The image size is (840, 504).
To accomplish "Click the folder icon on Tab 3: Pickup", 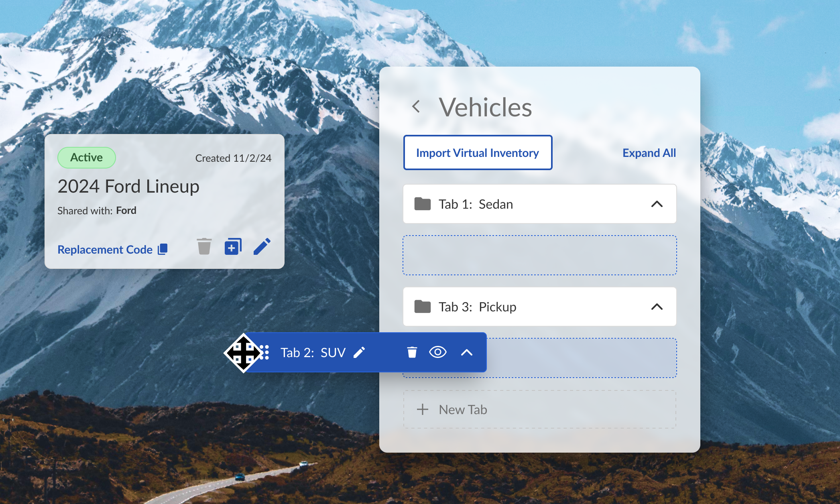I will pyautogui.click(x=423, y=307).
